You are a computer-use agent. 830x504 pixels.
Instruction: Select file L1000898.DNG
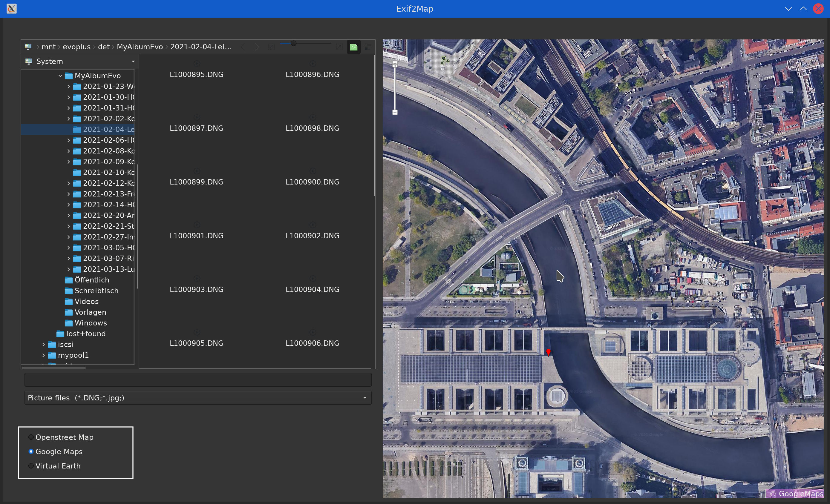pos(313,128)
